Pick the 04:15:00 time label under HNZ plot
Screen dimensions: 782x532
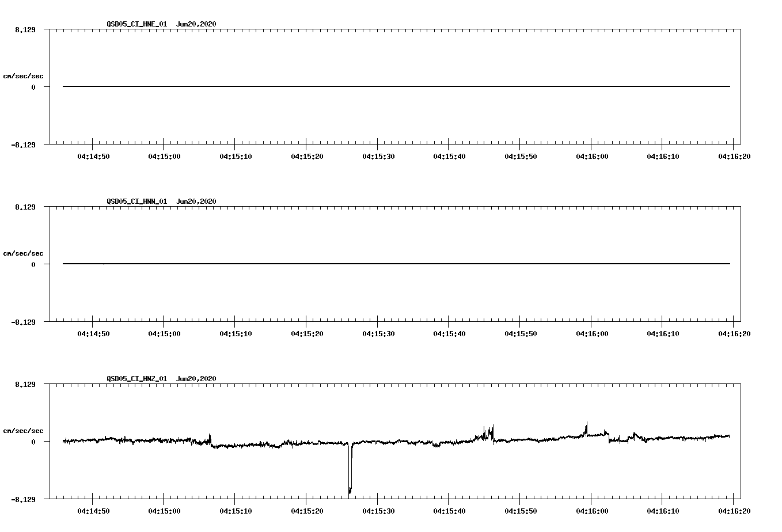pyautogui.click(x=164, y=511)
